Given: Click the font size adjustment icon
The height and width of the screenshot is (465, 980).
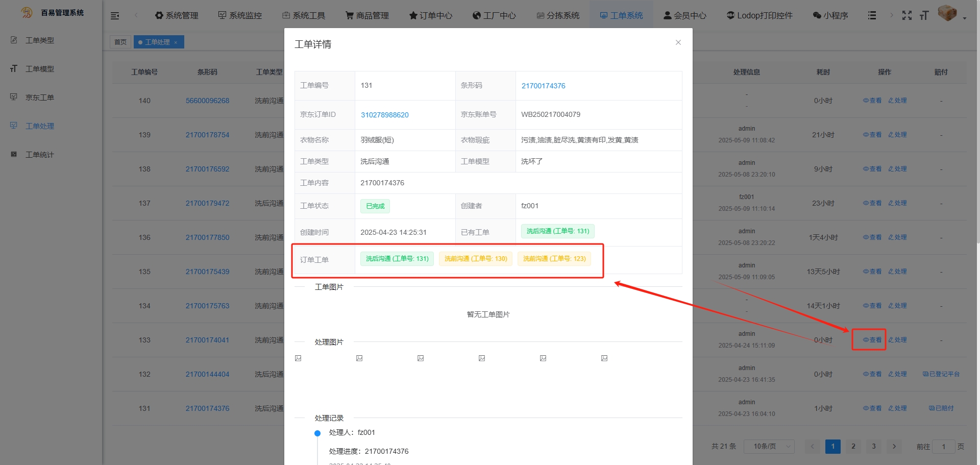Looking at the screenshot, I should tap(924, 15).
